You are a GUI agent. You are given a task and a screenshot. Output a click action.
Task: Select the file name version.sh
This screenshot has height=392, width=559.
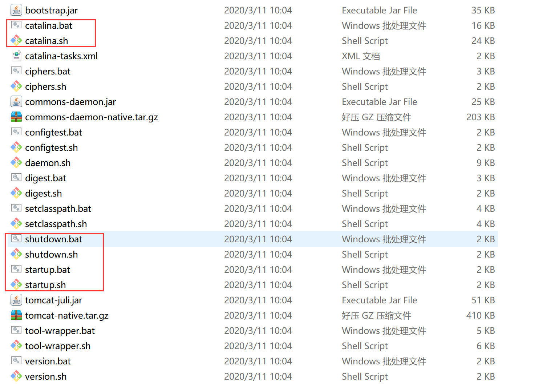pyautogui.click(x=46, y=376)
